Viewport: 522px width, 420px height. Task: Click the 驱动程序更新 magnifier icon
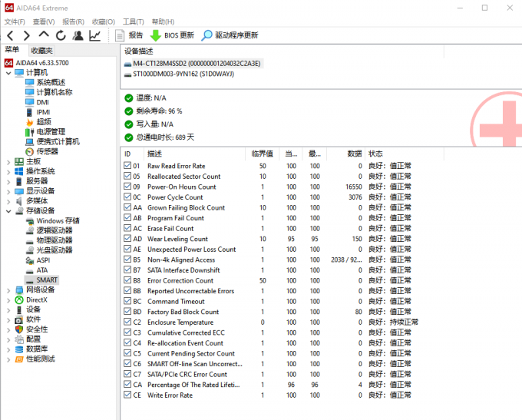[206, 35]
